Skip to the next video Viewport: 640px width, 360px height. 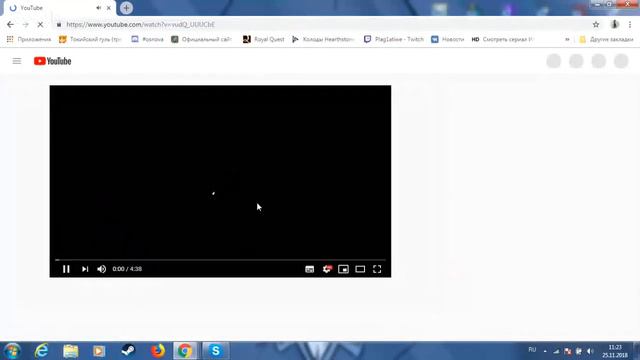(84, 269)
